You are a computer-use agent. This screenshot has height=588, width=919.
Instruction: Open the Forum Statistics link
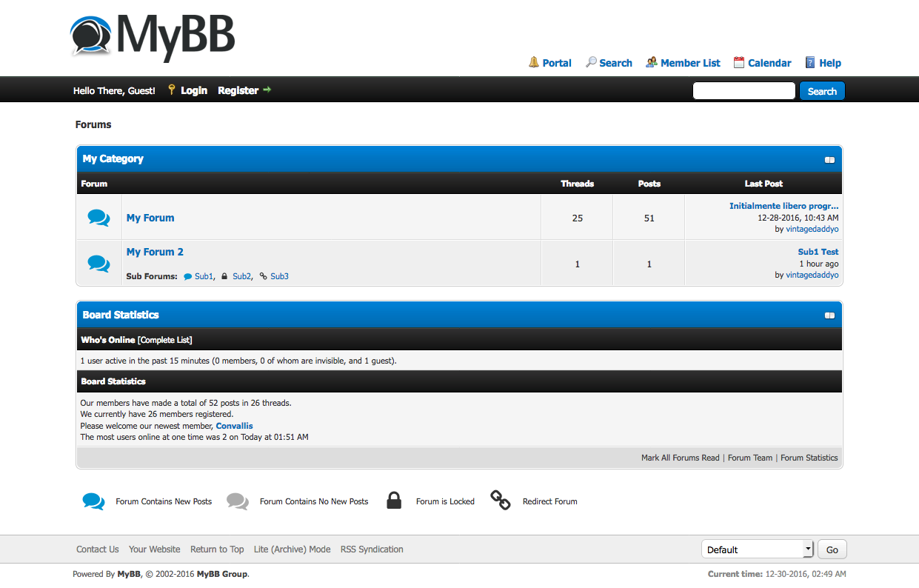tap(809, 458)
